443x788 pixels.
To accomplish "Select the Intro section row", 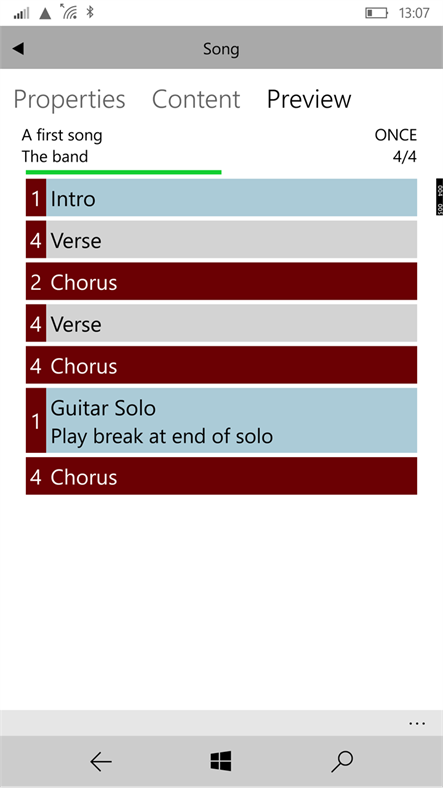I will pos(222,198).
